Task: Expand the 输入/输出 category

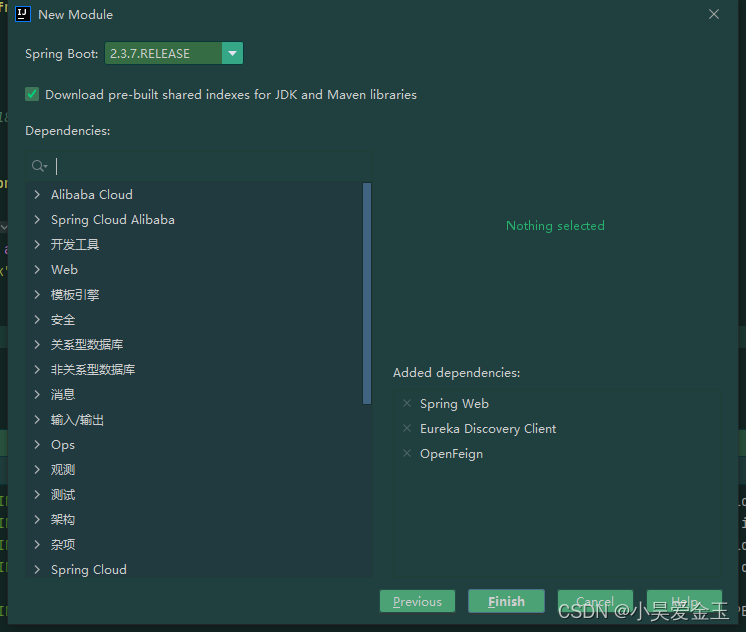Action: point(37,419)
